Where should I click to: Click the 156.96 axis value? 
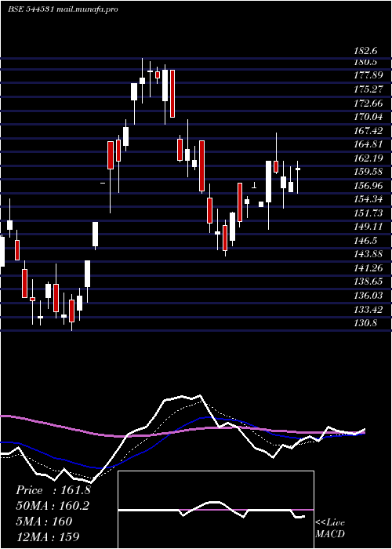[368, 186]
